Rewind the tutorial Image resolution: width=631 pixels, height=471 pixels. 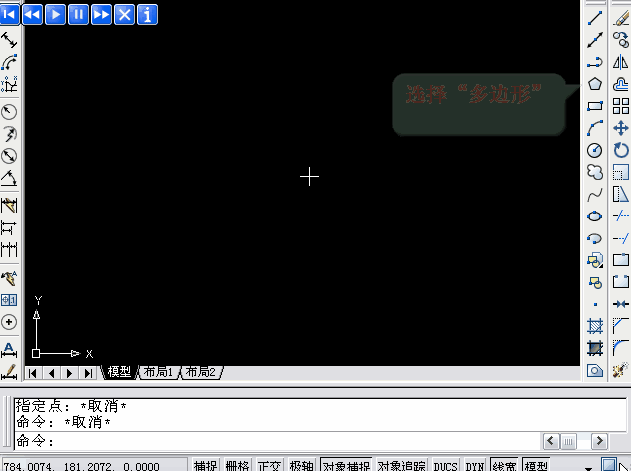point(32,15)
